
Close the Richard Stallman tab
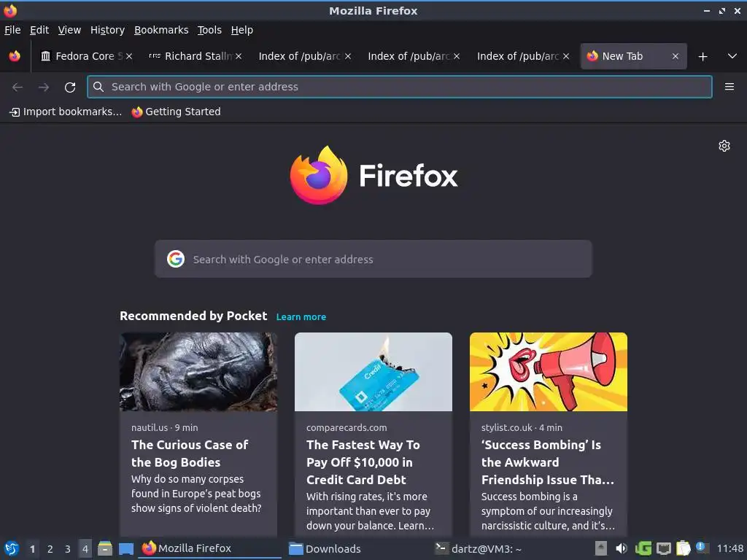[x=239, y=56]
